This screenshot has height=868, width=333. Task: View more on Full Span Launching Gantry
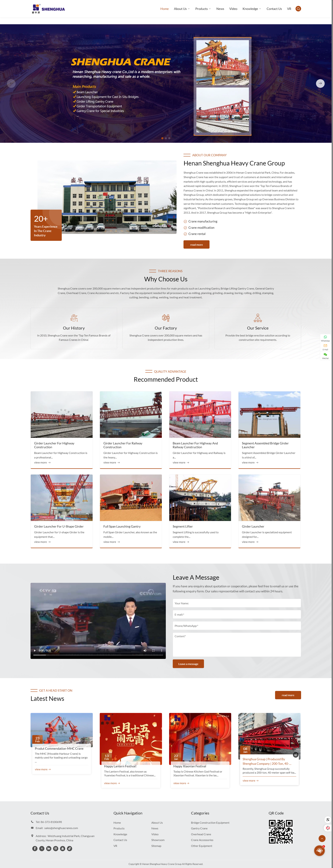pyautogui.click(x=111, y=541)
